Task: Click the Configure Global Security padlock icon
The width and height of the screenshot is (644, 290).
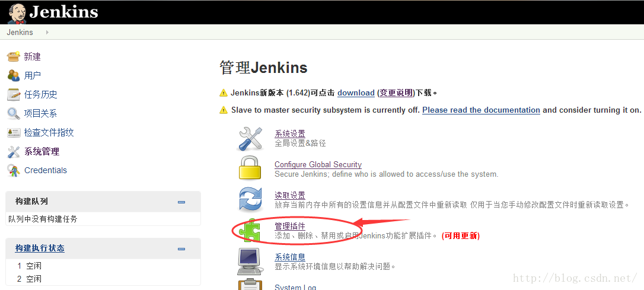Action: click(x=250, y=168)
